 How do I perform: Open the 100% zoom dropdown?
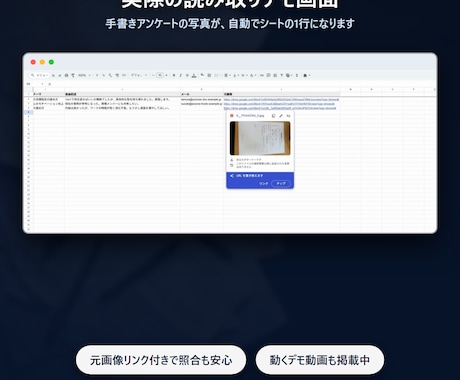(84, 75)
